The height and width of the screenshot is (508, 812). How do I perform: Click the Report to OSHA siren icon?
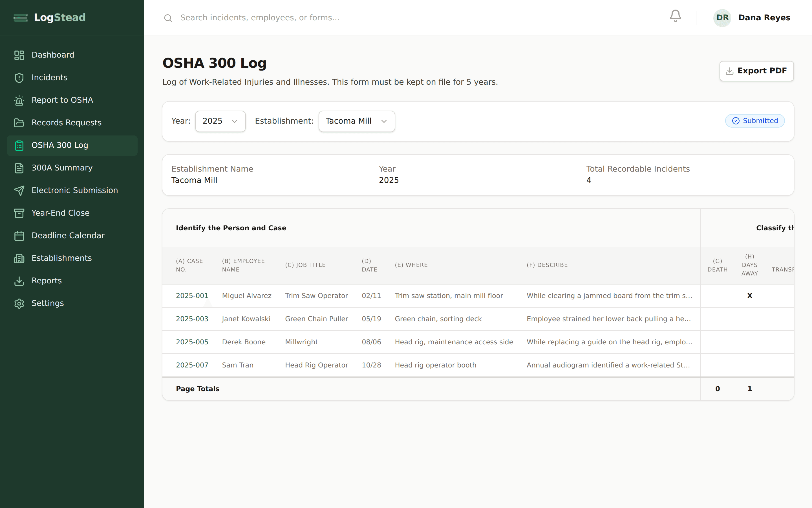point(19,100)
